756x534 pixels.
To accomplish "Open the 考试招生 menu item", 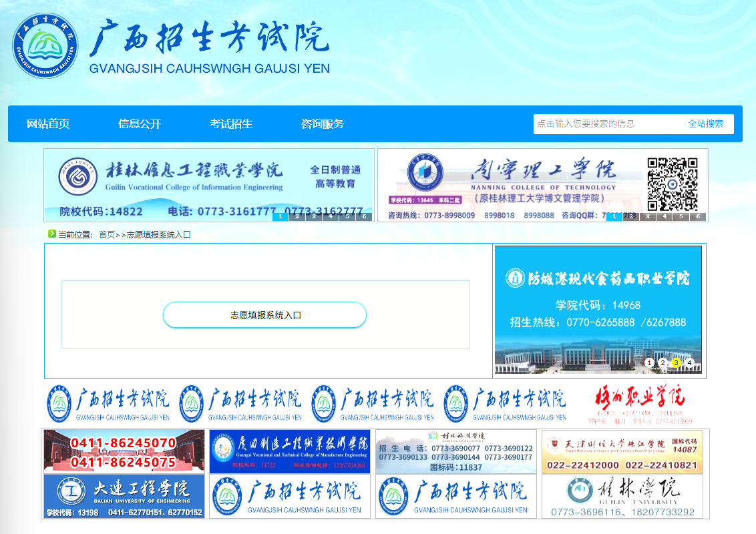I will [x=231, y=124].
